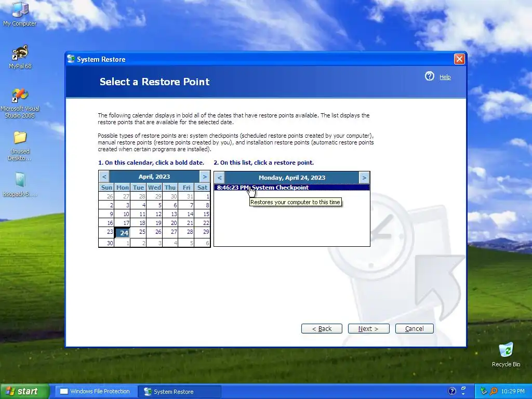Close the System Restore window
The image size is (532, 399).
[x=459, y=59]
